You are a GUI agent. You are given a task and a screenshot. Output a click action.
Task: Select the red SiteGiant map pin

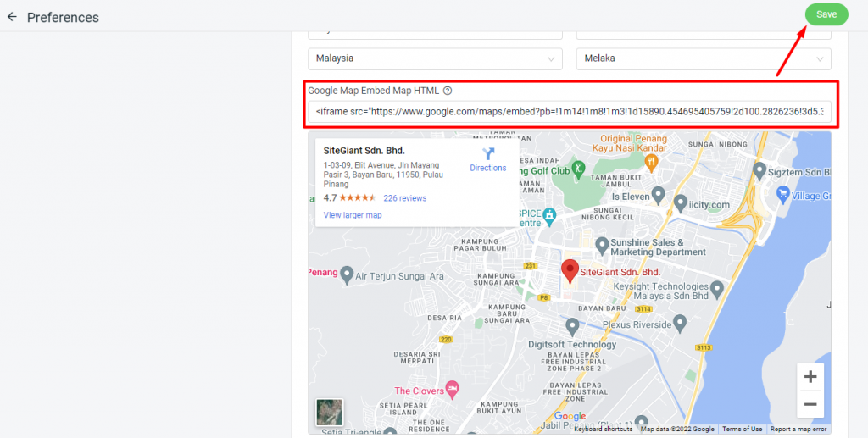click(x=570, y=272)
